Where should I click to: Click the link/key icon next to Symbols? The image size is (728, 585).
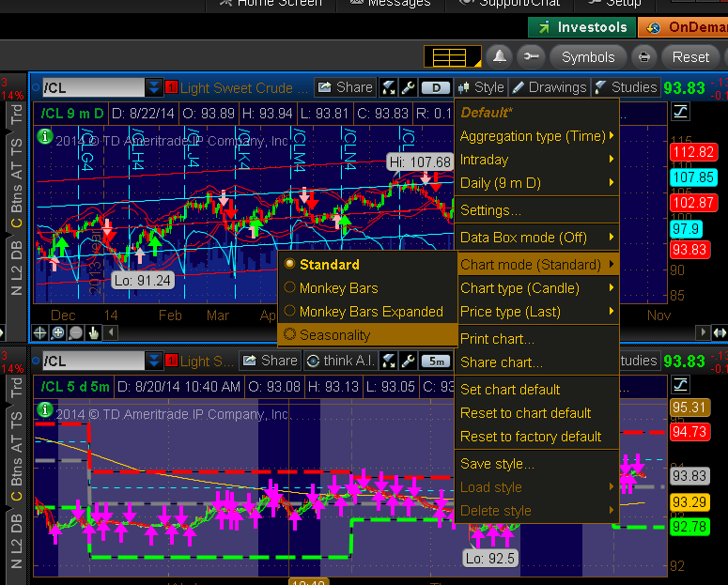531,57
